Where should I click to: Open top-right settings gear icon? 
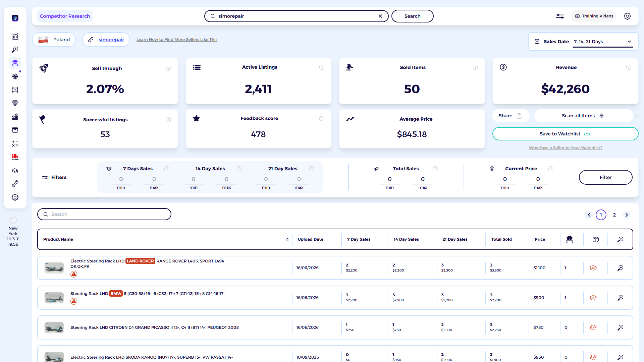pyautogui.click(x=627, y=16)
